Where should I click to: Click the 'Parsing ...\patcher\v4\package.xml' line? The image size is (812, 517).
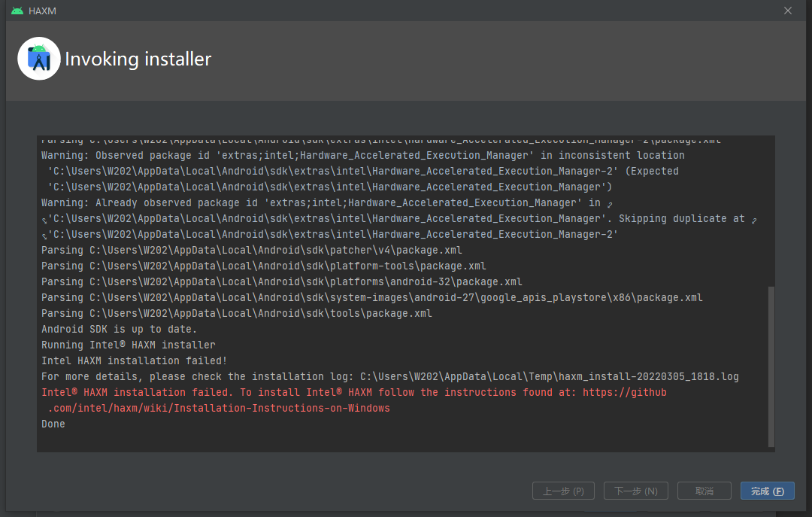coord(252,250)
